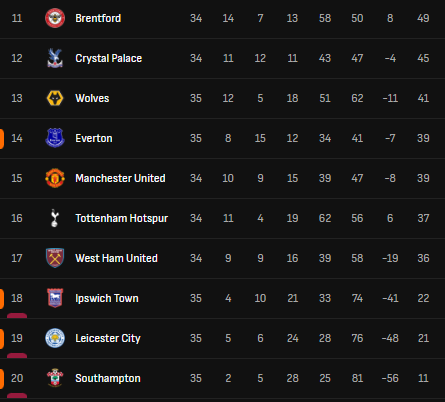Click the Ipswich Town badge
Viewport: 445px width, 402px height.
click(55, 298)
